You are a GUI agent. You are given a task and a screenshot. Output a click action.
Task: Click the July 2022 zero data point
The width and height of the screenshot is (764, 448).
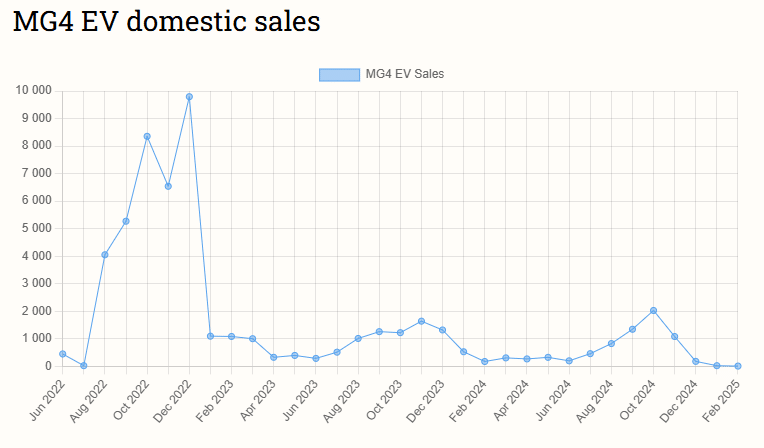tap(84, 366)
